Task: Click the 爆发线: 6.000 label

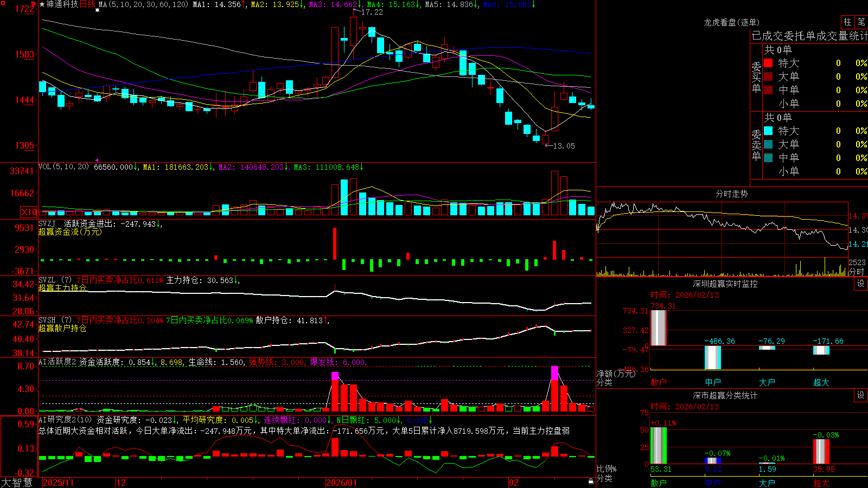Action: point(338,362)
